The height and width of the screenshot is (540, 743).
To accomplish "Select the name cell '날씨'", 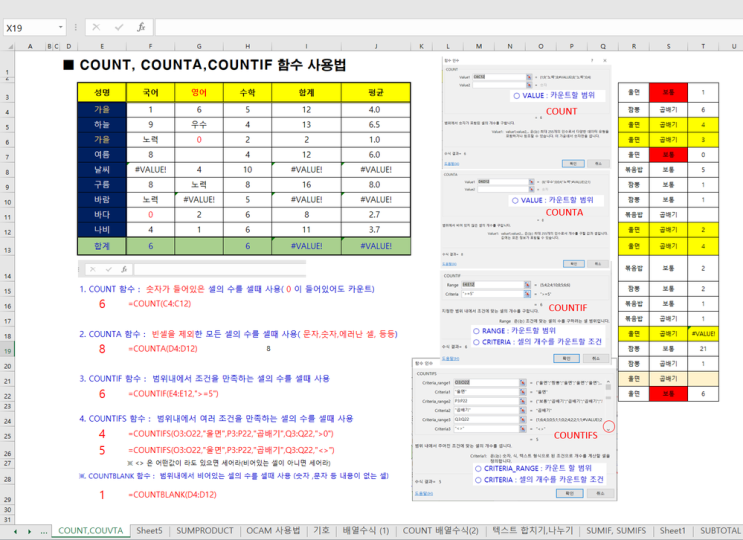I will pos(102,170).
